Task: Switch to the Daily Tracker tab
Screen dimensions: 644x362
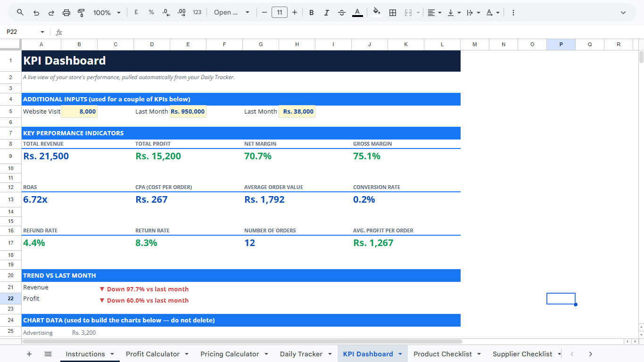Action: (x=301, y=354)
